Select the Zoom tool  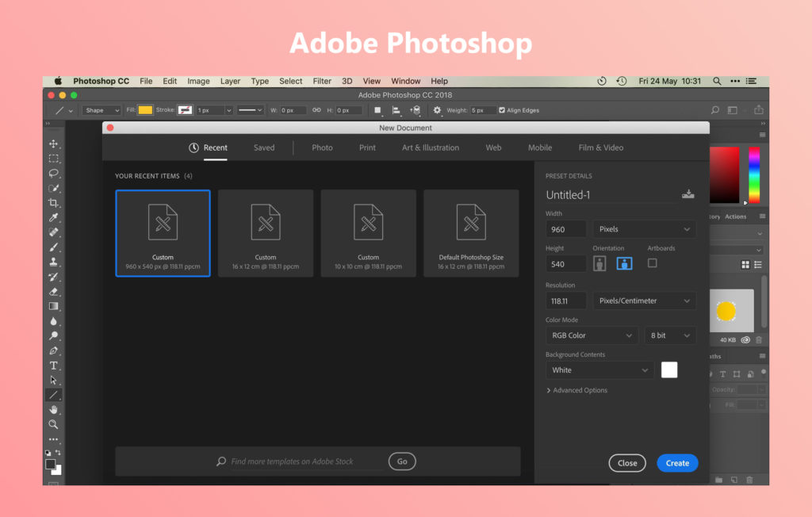coord(53,424)
